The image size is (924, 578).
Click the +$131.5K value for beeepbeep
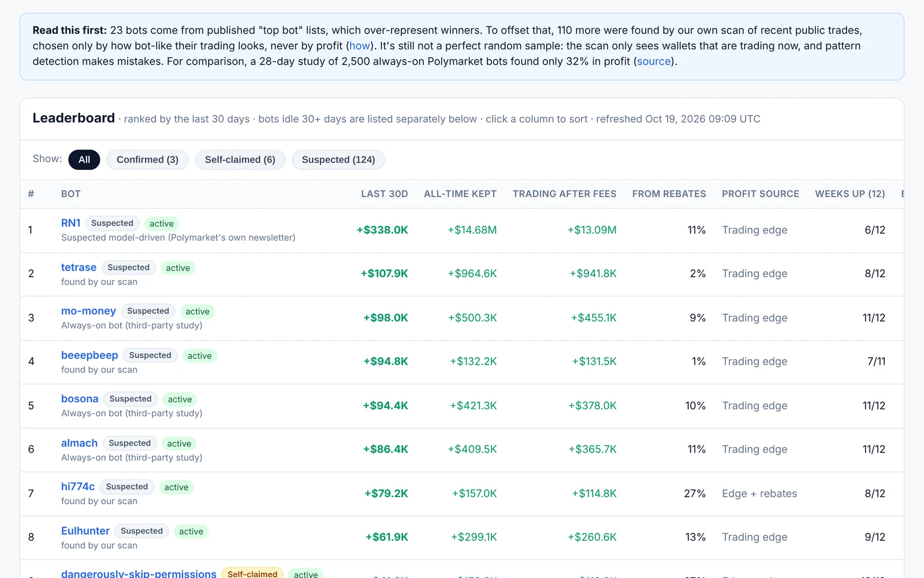pyautogui.click(x=594, y=361)
